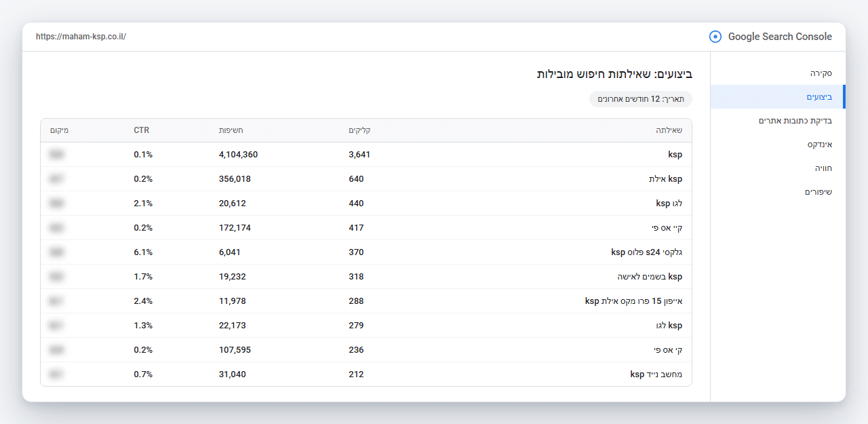
Task: Sort by the שאילתה column header
Action: coord(669,130)
